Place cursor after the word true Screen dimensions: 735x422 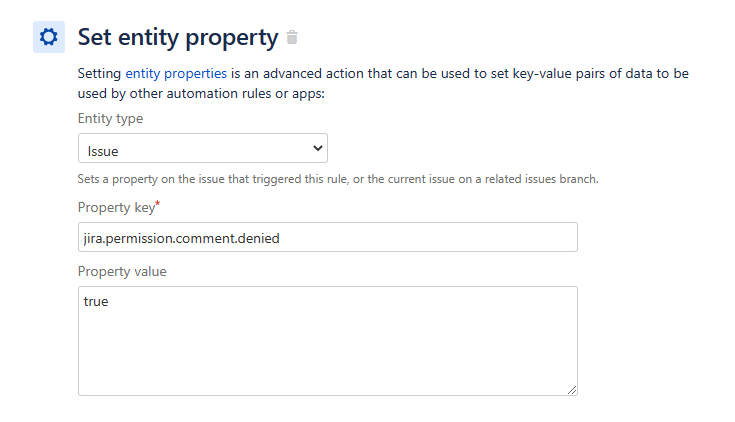click(x=109, y=301)
